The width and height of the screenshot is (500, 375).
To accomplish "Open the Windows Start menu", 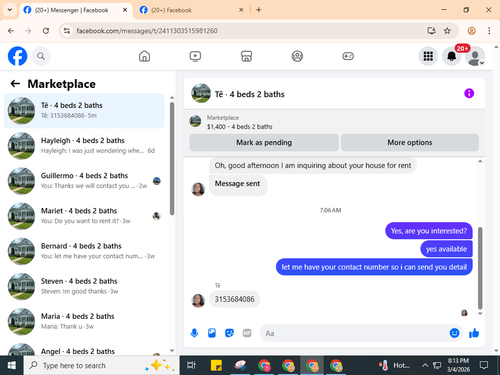I will click(12, 365).
